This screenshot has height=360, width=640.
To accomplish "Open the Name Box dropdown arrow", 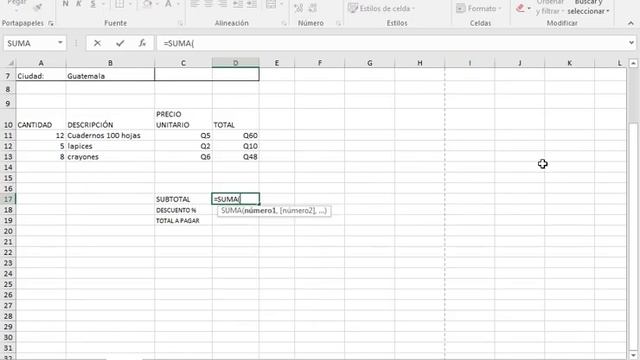I will pyautogui.click(x=60, y=43).
